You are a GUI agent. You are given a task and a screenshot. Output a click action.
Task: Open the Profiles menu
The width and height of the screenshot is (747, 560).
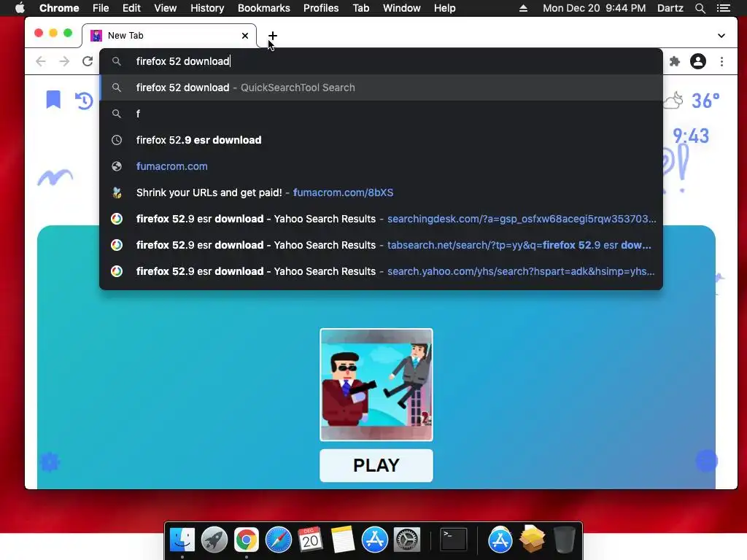click(321, 8)
